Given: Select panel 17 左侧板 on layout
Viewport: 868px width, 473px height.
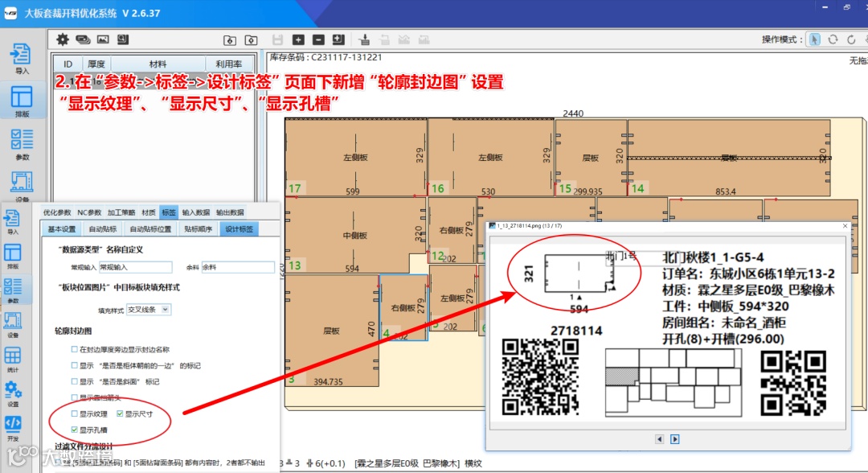Looking at the screenshot, I should pyautogui.click(x=355, y=158).
